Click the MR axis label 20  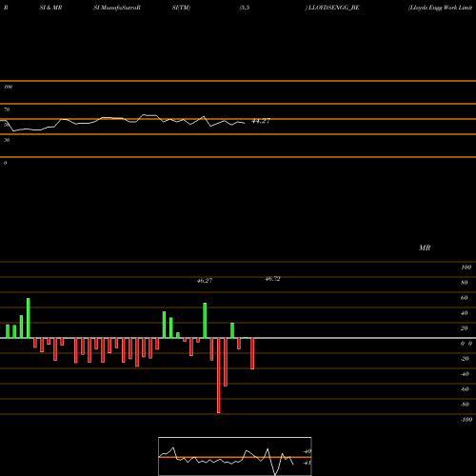[x=465, y=328]
